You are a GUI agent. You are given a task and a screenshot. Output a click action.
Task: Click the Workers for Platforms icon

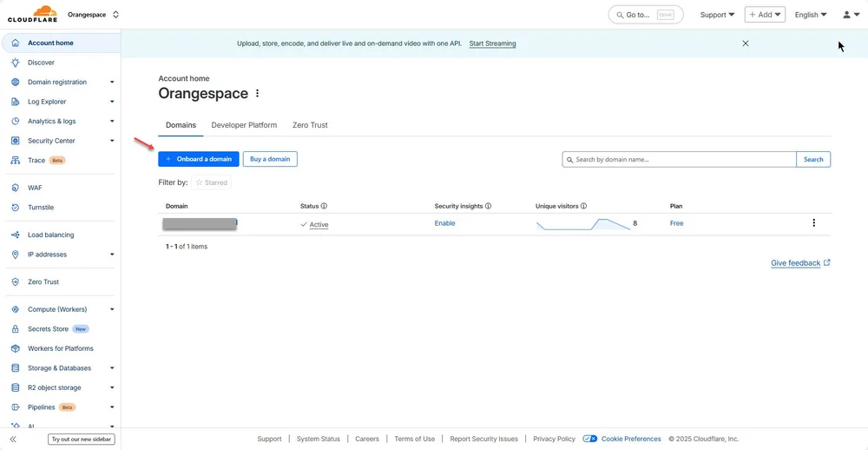(16, 348)
